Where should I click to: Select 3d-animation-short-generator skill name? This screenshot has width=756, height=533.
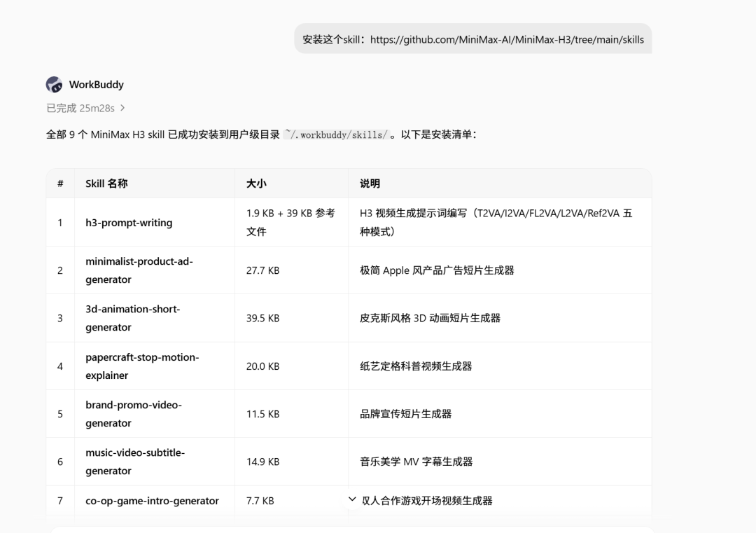[x=132, y=318]
